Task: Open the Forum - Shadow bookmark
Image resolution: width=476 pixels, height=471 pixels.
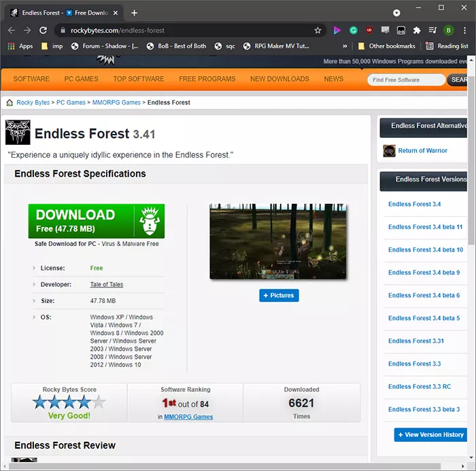Action: [105, 46]
